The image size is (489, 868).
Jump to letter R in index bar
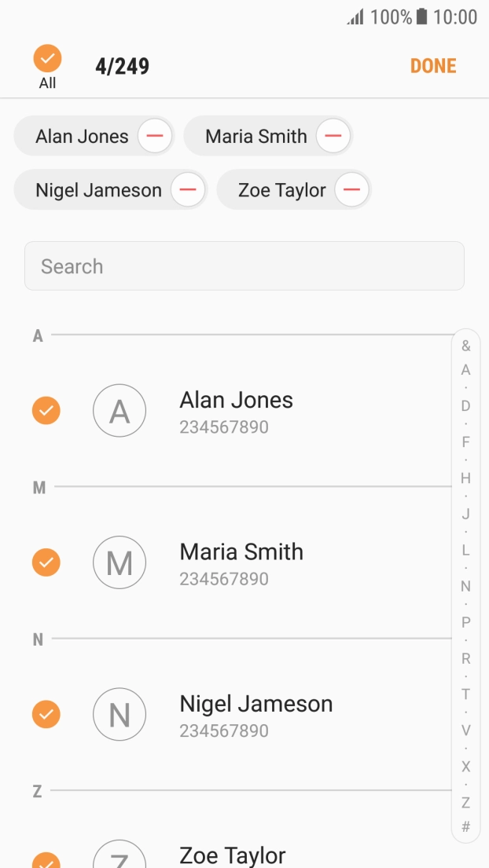click(466, 658)
